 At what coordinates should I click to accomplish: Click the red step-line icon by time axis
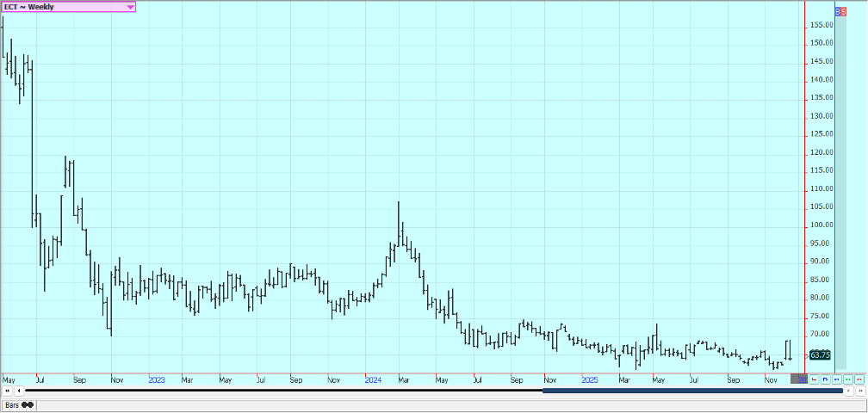814,379
